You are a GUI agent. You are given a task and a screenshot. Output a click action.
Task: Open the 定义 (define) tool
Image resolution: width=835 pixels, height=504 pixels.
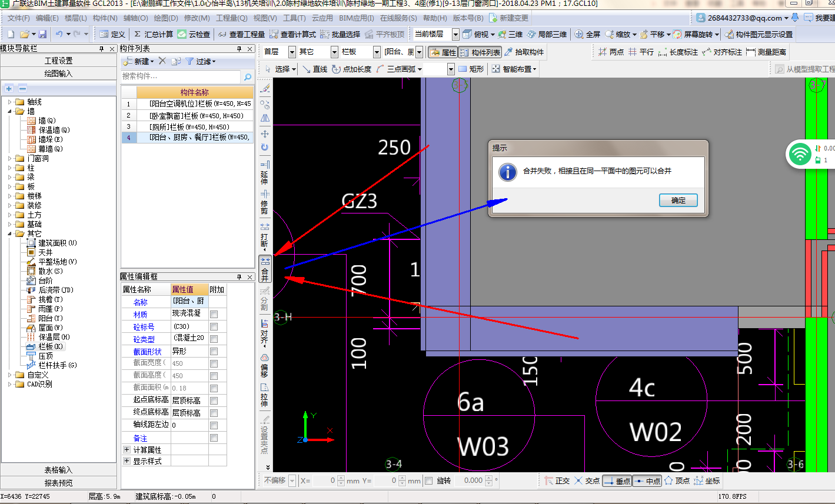112,34
